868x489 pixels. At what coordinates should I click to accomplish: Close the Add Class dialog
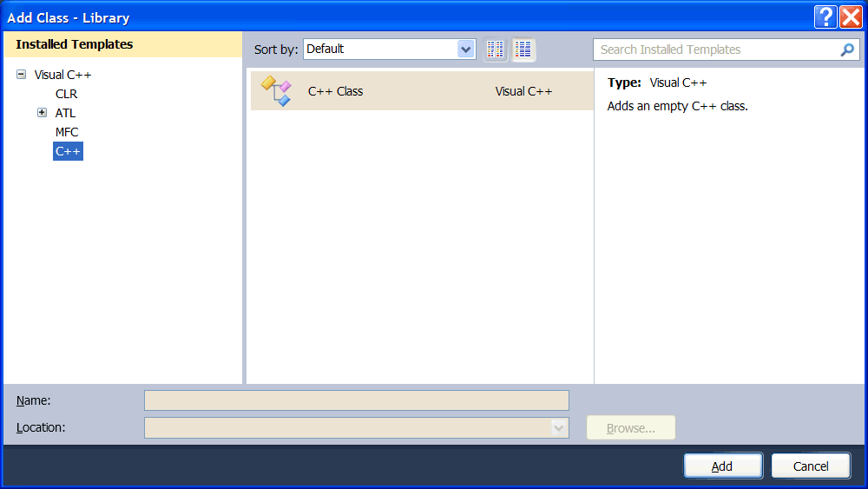[851, 17]
